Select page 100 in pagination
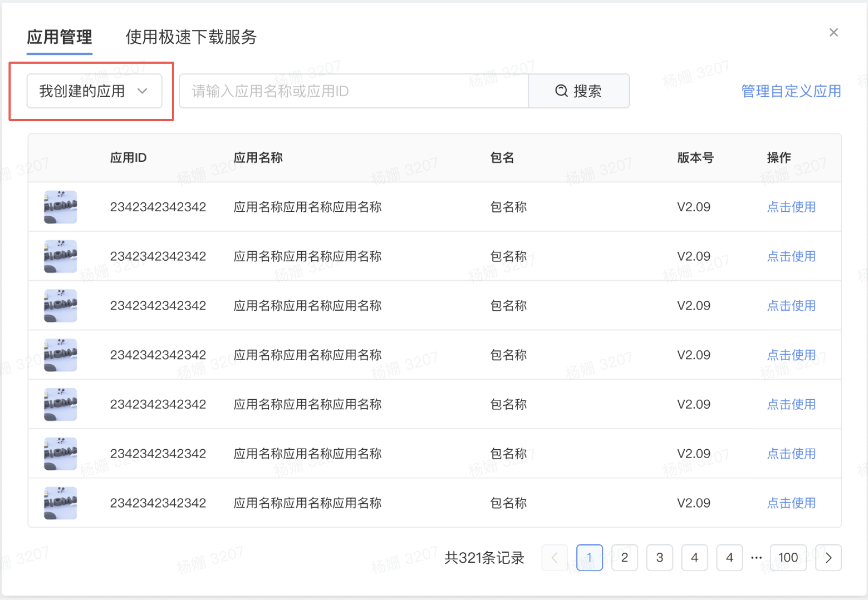The image size is (868, 600). pyautogui.click(x=788, y=558)
